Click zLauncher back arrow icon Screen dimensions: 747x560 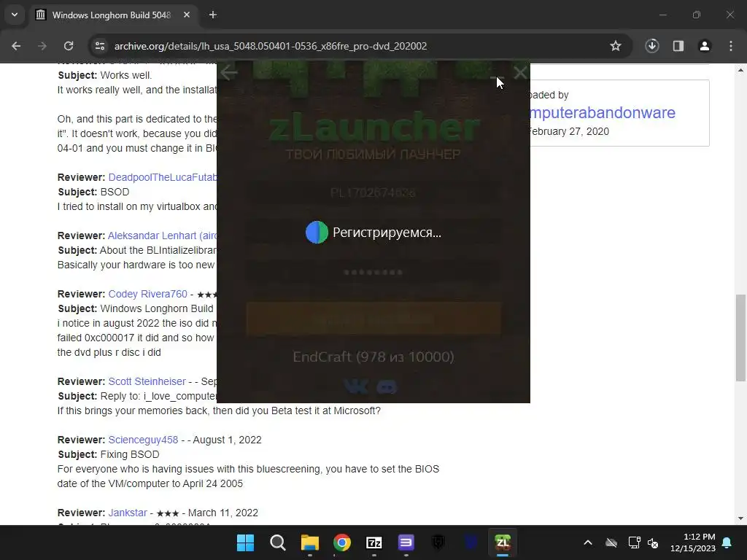[x=229, y=73]
